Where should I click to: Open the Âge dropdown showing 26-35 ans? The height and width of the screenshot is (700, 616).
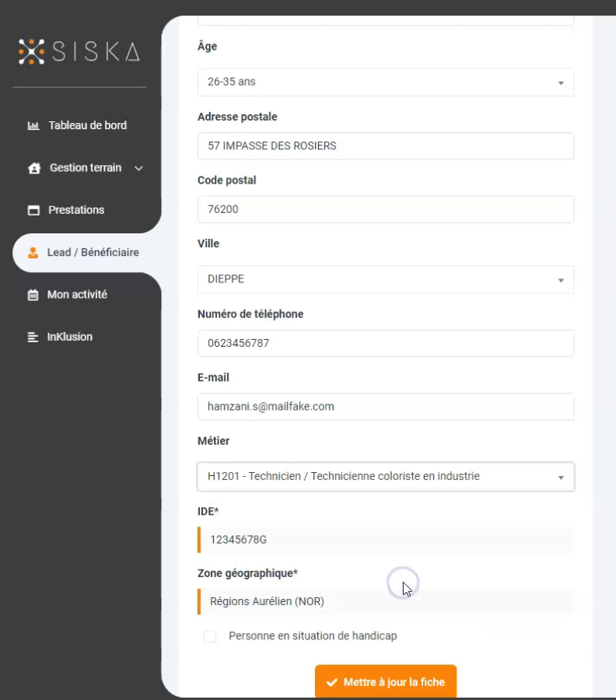386,82
